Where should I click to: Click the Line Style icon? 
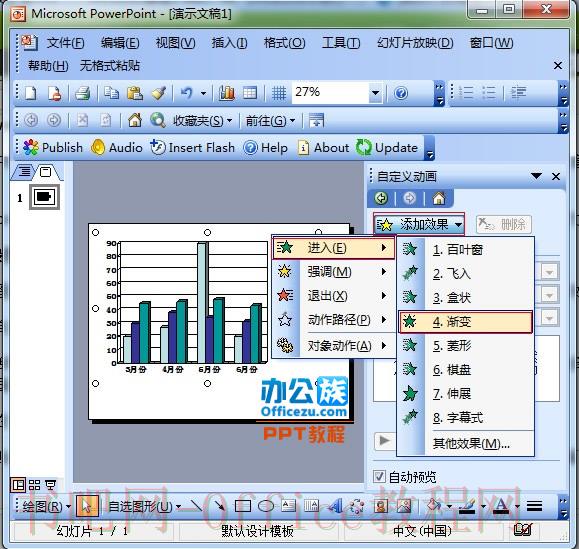click(534, 506)
